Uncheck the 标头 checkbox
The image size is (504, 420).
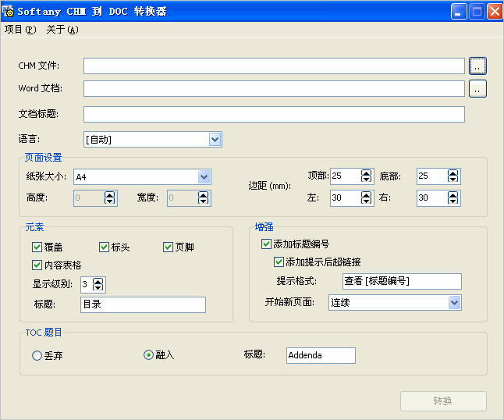(x=104, y=247)
